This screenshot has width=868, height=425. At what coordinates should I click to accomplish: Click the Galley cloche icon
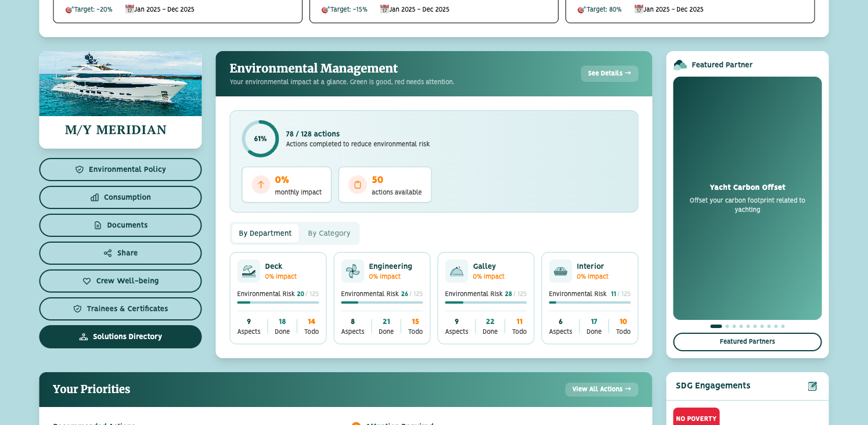coord(456,271)
